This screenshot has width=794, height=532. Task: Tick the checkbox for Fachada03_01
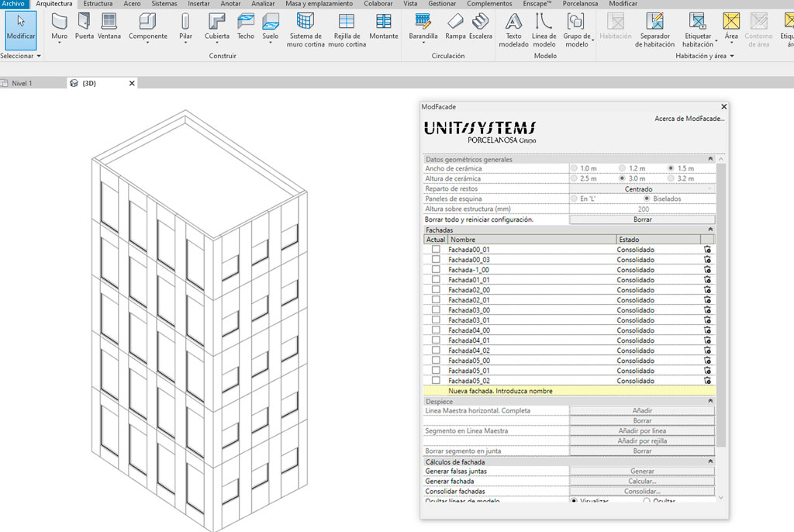click(436, 320)
